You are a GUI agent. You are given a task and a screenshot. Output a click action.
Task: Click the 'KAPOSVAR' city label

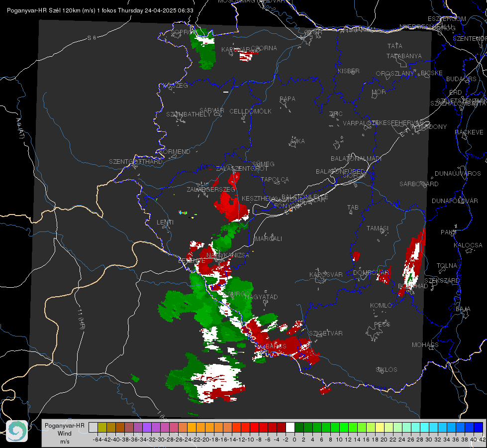tap(326, 274)
